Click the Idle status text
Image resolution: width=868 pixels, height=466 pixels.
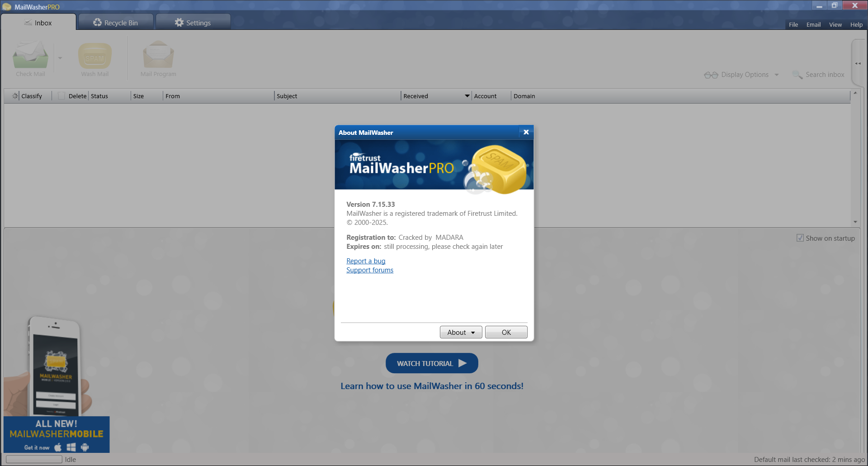coord(71,459)
